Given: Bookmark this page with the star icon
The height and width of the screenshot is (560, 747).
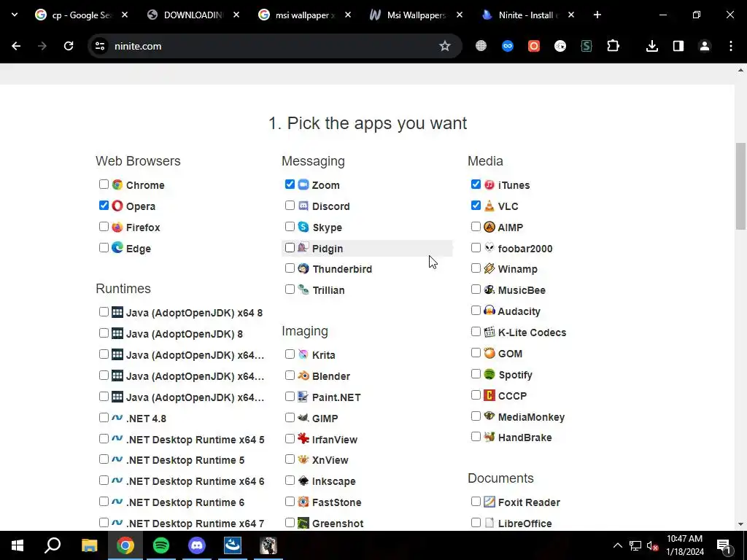Looking at the screenshot, I should (444, 46).
